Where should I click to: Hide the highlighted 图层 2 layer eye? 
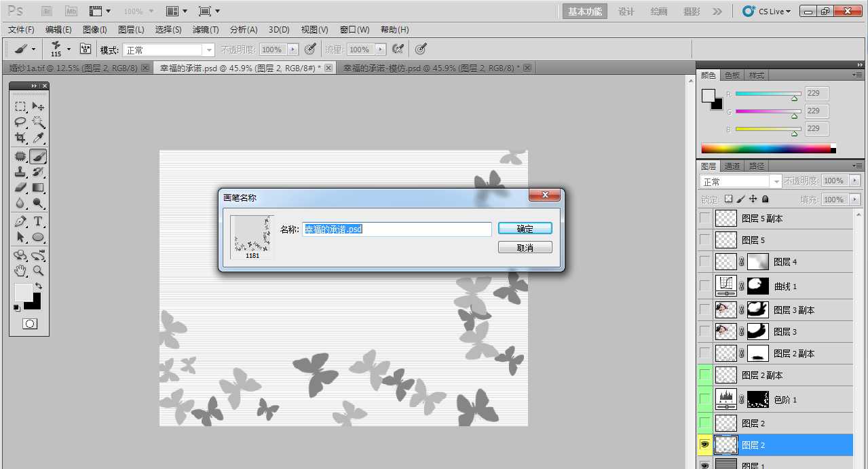(705, 445)
